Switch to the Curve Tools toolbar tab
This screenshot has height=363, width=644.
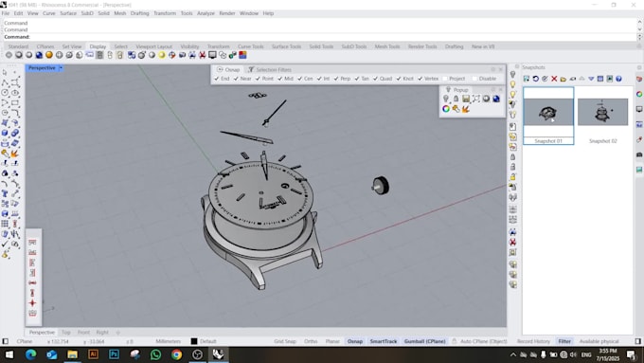click(x=251, y=46)
